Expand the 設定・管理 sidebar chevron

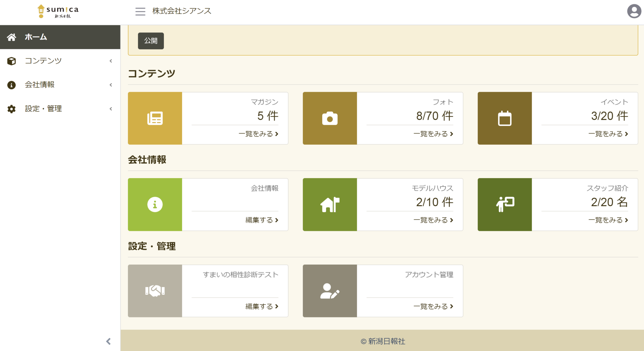[x=111, y=109]
